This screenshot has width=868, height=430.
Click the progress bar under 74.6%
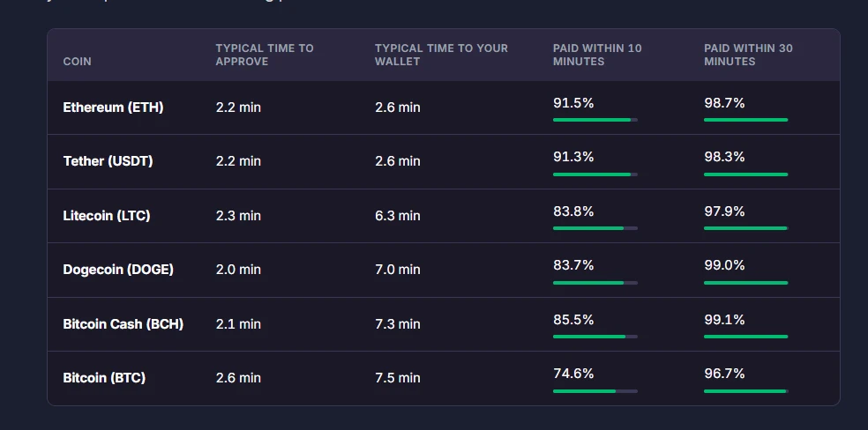click(595, 390)
